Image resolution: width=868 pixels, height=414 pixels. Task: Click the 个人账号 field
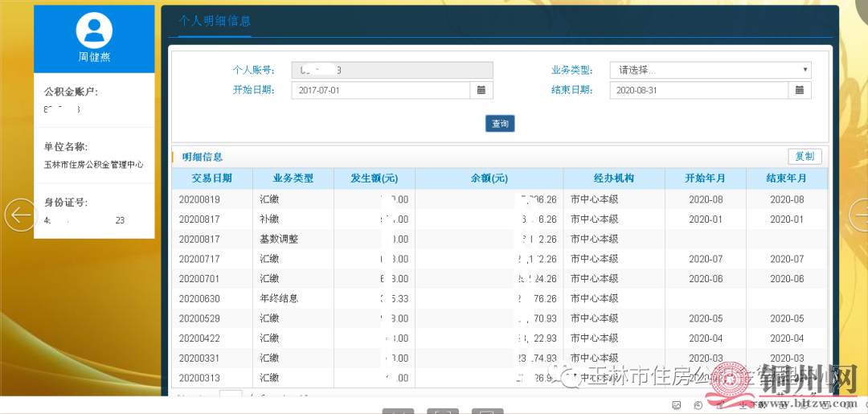tap(391, 70)
